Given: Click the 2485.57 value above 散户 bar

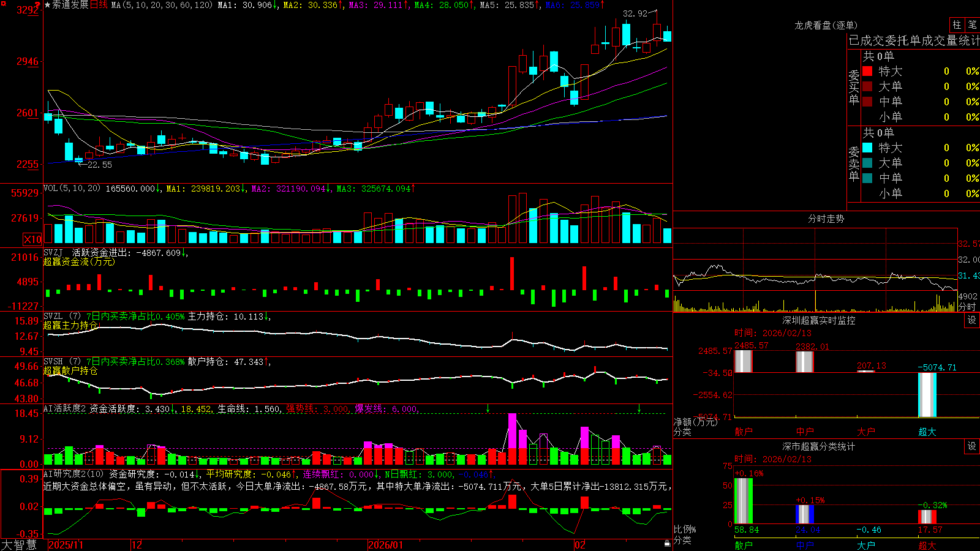Looking at the screenshot, I should coord(751,345).
